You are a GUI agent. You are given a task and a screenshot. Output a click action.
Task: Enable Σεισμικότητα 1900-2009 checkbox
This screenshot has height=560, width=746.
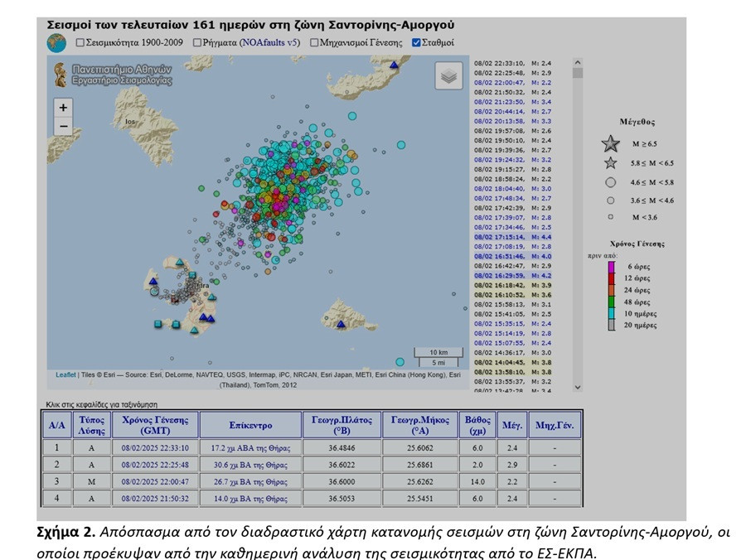pyautogui.click(x=80, y=43)
